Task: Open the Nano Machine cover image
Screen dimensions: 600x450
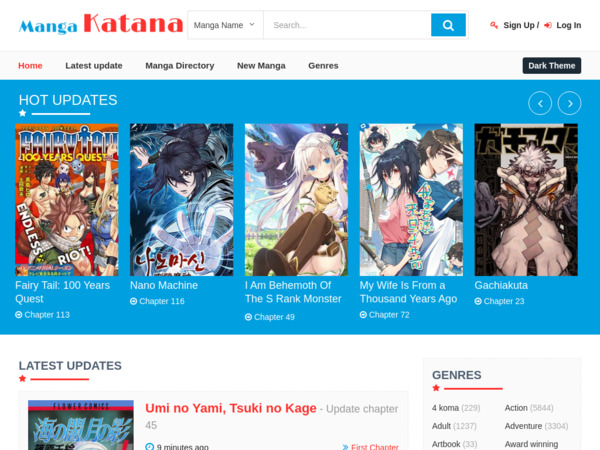Action: coord(181,199)
